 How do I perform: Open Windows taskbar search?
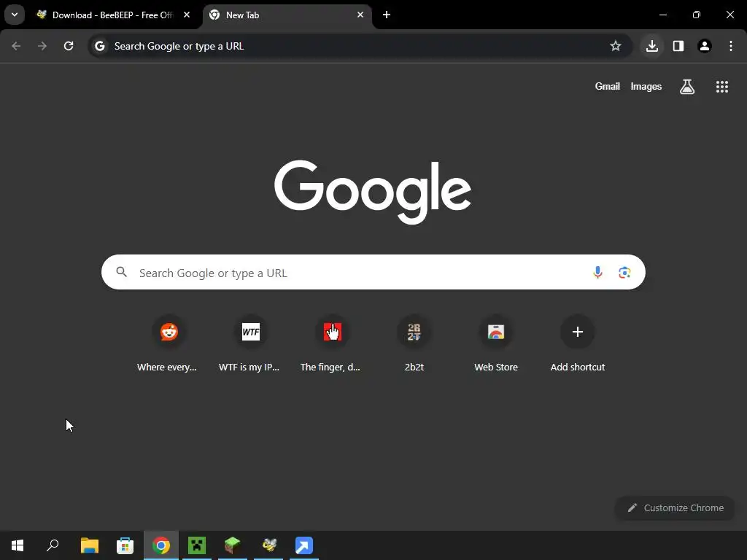pyautogui.click(x=53, y=545)
